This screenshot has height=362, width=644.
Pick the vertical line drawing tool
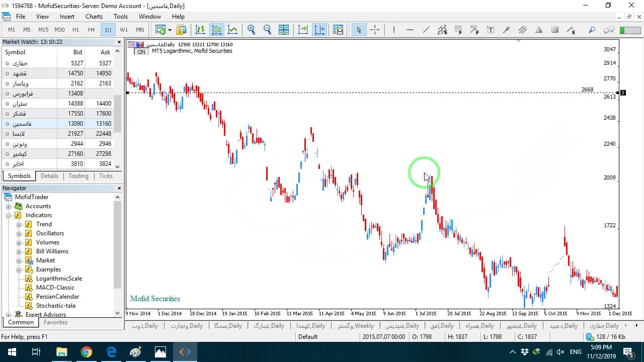[394, 30]
